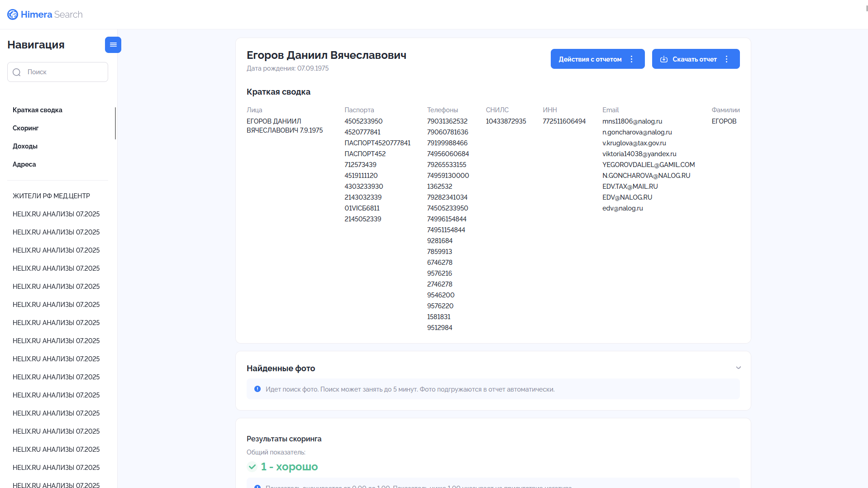Click the Дата рождения: 07.09.1975 text

[x=288, y=68]
